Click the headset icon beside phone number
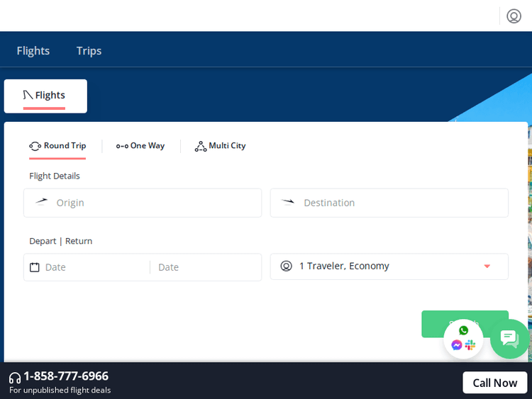The image size is (532, 399). (x=15, y=378)
